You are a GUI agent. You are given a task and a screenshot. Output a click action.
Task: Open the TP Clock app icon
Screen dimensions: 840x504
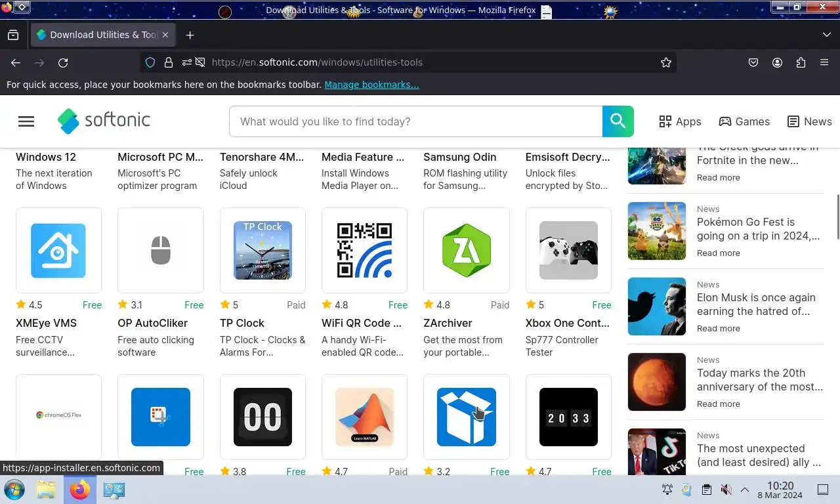click(x=262, y=250)
